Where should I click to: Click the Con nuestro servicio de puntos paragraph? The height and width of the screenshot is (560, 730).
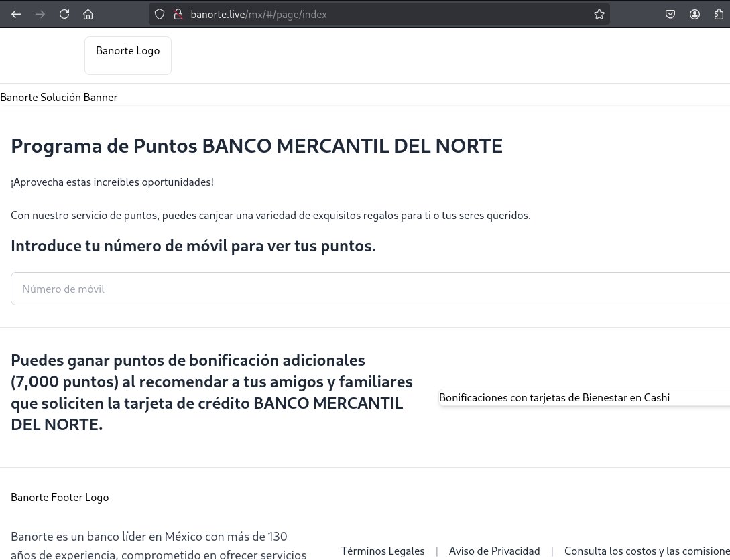coord(271,215)
